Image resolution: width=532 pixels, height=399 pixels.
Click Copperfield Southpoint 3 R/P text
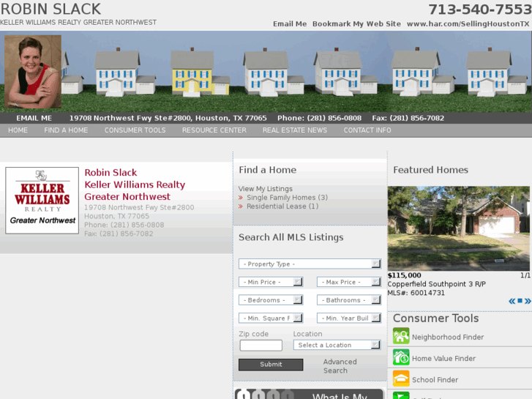437,284
